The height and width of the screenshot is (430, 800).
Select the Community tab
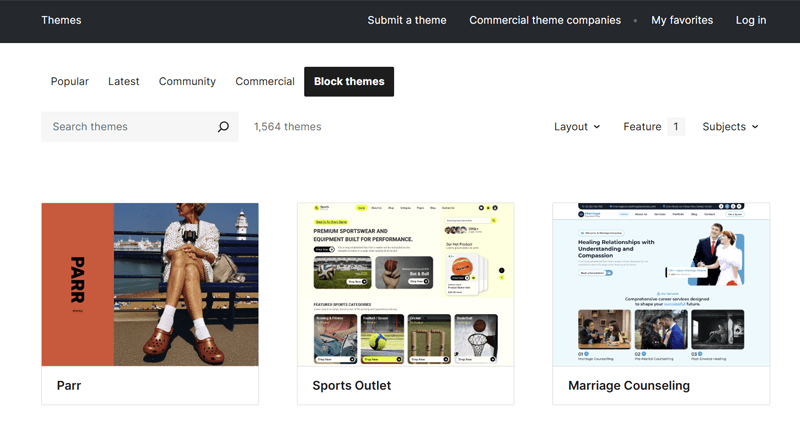tap(187, 82)
